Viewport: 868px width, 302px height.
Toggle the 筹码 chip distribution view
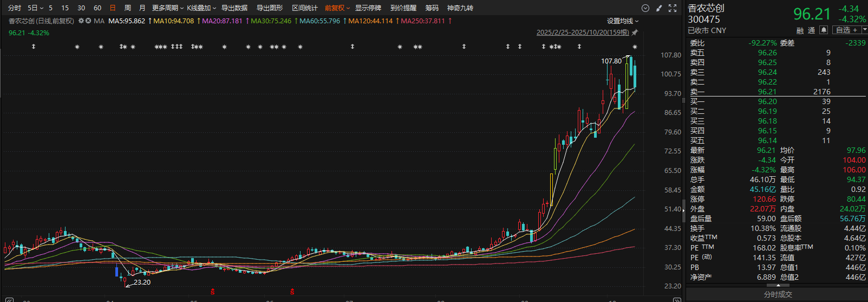coord(432,8)
